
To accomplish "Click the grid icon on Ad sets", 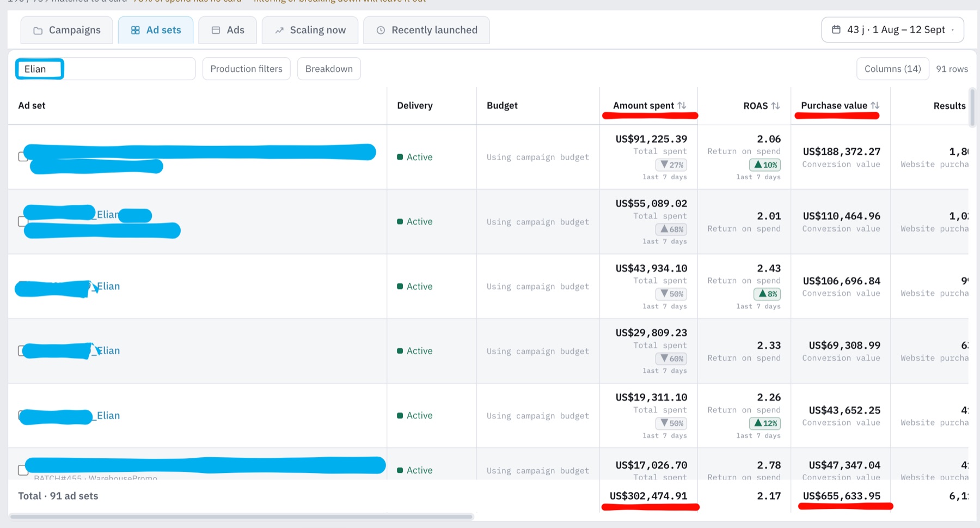I will pyautogui.click(x=136, y=31).
